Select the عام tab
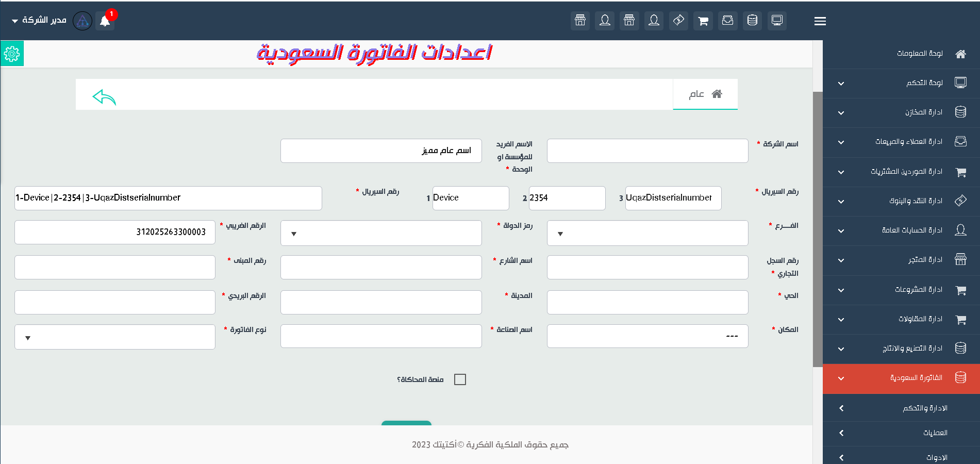This screenshot has width=980, height=464. click(x=705, y=94)
